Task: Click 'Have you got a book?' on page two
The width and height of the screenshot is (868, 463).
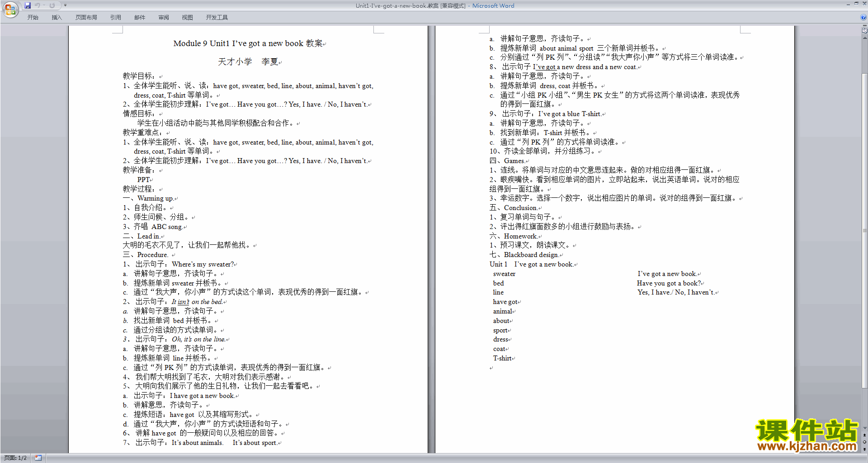Action: click(669, 283)
